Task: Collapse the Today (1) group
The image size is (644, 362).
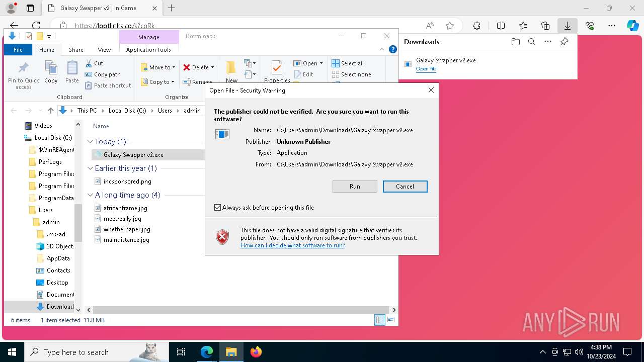Action: tap(91, 142)
